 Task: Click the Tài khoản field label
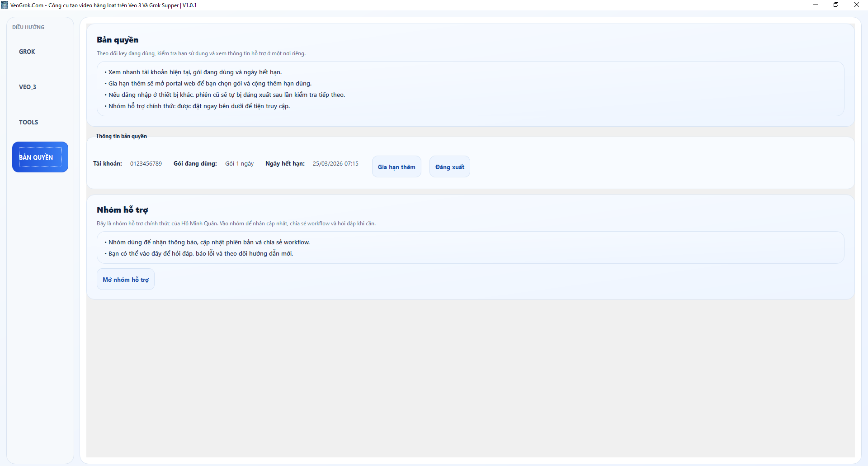(x=108, y=164)
